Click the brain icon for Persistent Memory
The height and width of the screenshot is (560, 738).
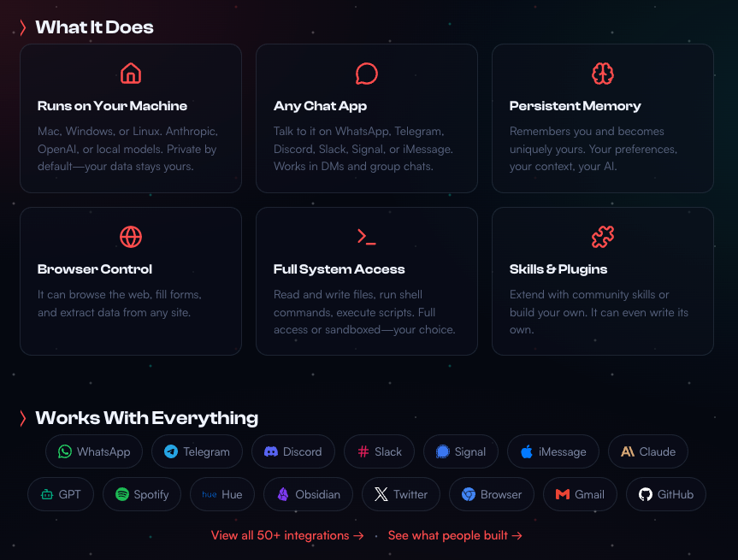(603, 73)
